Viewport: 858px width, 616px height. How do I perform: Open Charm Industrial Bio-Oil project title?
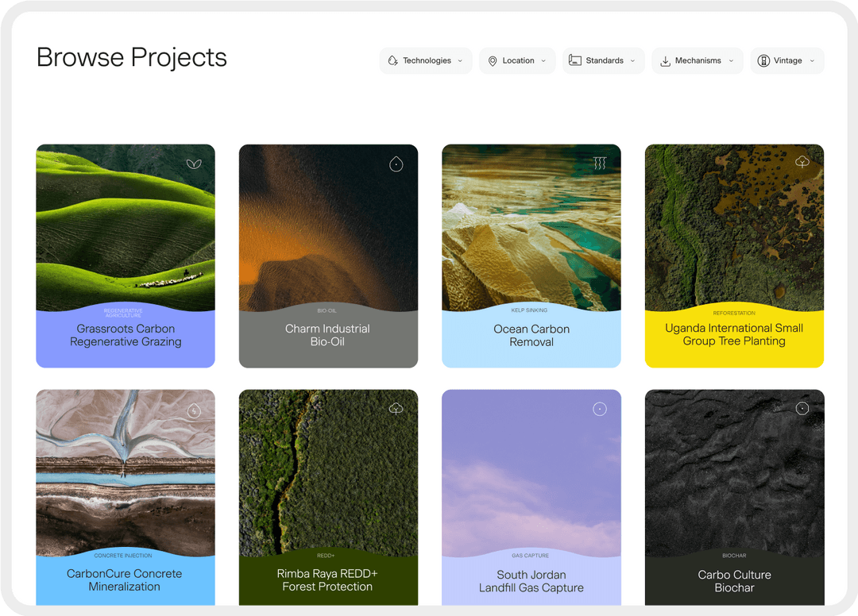[x=327, y=335]
